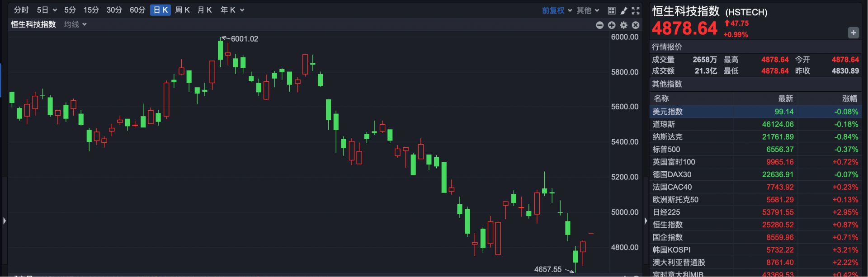Select the 60分 interval tab
868x277 pixels.
pos(137,10)
